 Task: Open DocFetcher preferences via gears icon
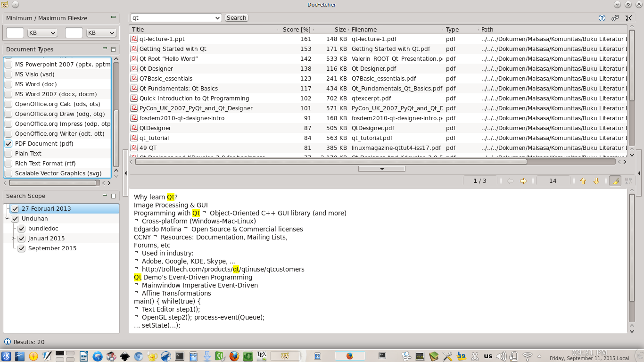(614, 18)
